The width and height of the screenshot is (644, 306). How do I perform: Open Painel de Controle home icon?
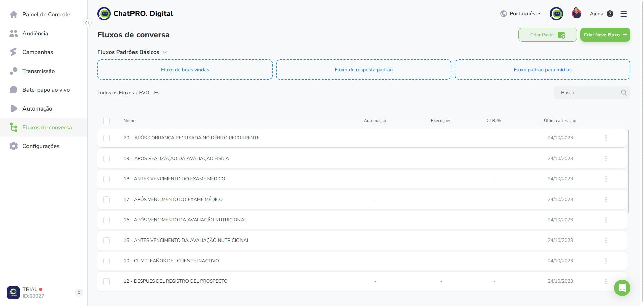pos(14,14)
